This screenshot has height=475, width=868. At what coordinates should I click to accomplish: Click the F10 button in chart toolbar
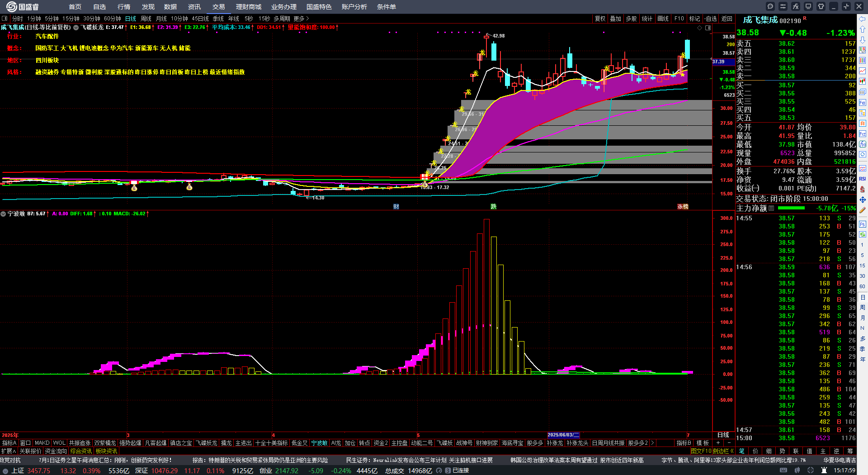click(x=679, y=19)
